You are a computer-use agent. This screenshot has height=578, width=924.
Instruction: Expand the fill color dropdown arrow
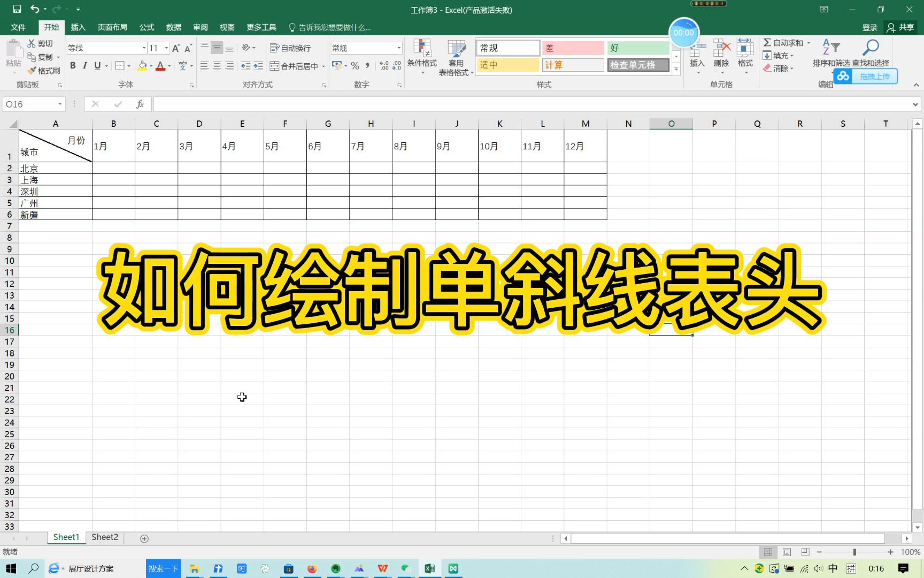pos(150,65)
